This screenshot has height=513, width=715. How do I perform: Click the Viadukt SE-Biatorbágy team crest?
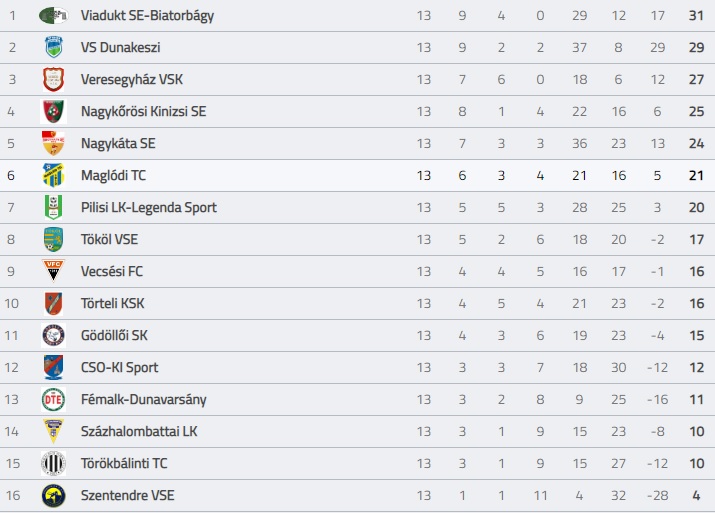[x=53, y=16]
